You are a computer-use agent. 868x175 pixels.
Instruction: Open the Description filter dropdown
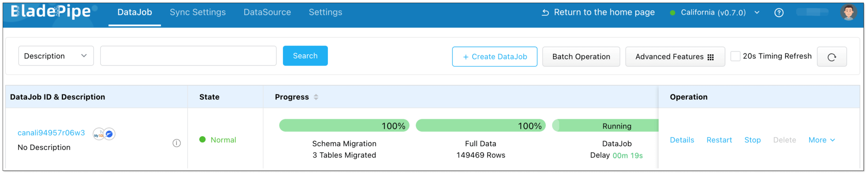[x=56, y=56]
